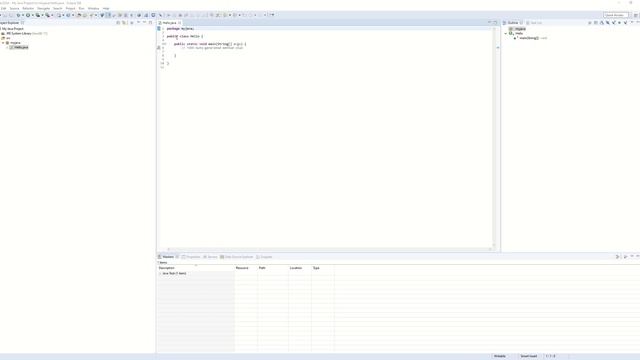The image size is (640, 360).
Task: Open the Data Source Explorer tab
Action: (237, 257)
